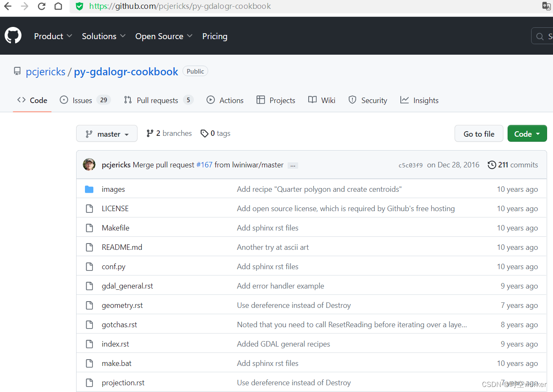Click the branch icon beside 2 branches
This screenshot has height=392, width=553.
point(150,133)
